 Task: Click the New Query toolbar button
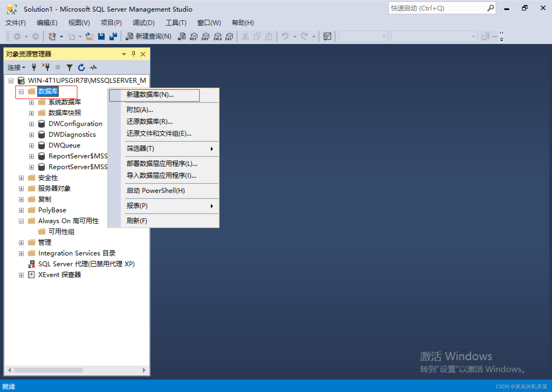(149, 36)
